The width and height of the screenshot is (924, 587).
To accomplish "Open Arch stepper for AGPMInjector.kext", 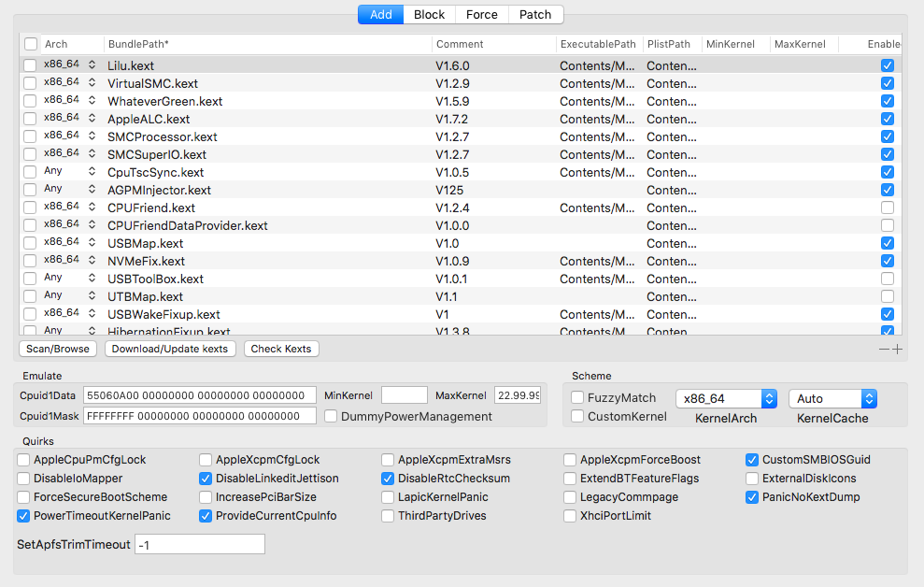I will (92, 189).
